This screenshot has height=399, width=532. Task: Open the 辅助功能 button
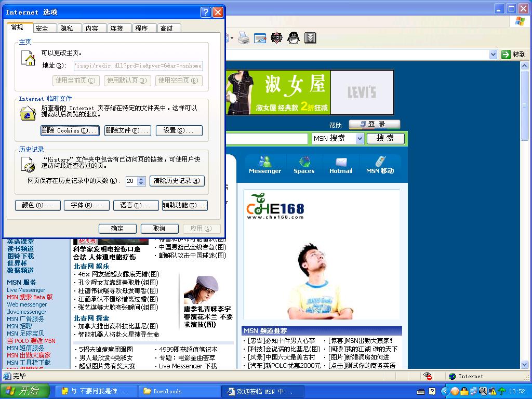(185, 205)
